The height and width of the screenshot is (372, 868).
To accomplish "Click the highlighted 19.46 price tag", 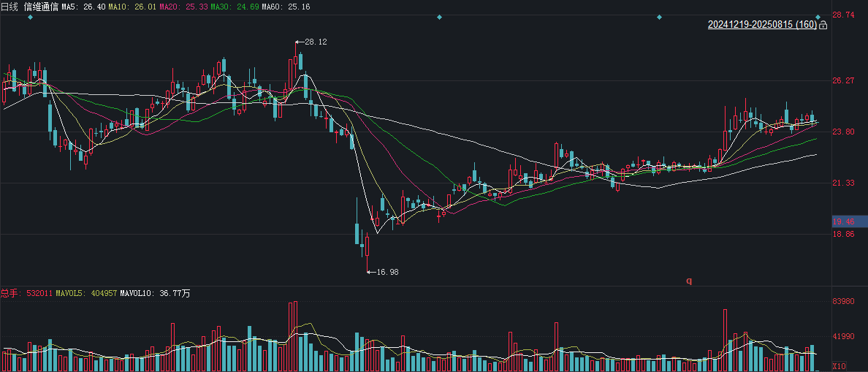I will pyautogui.click(x=844, y=221).
